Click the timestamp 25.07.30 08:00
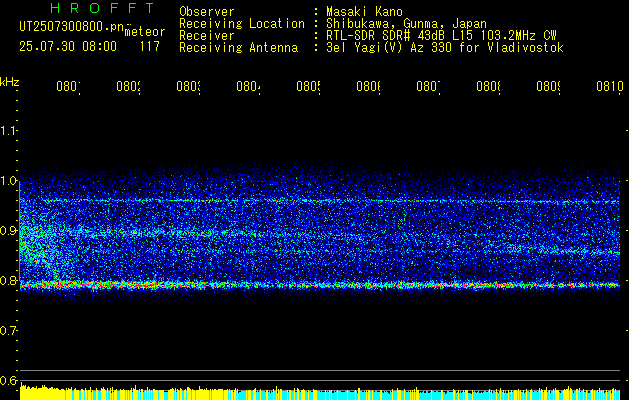Viewport: 629px width, 400px height. click(68, 46)
